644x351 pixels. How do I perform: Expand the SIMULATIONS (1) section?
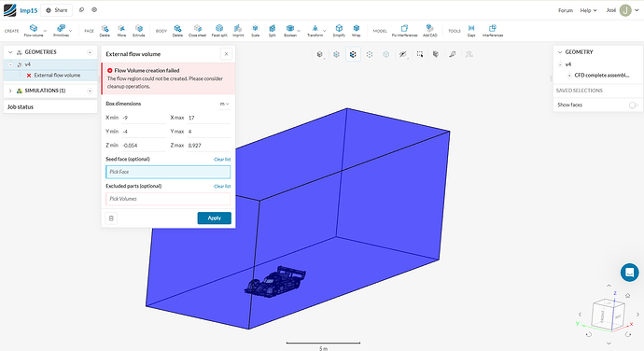pyautogui.click(x=10, y=91)
